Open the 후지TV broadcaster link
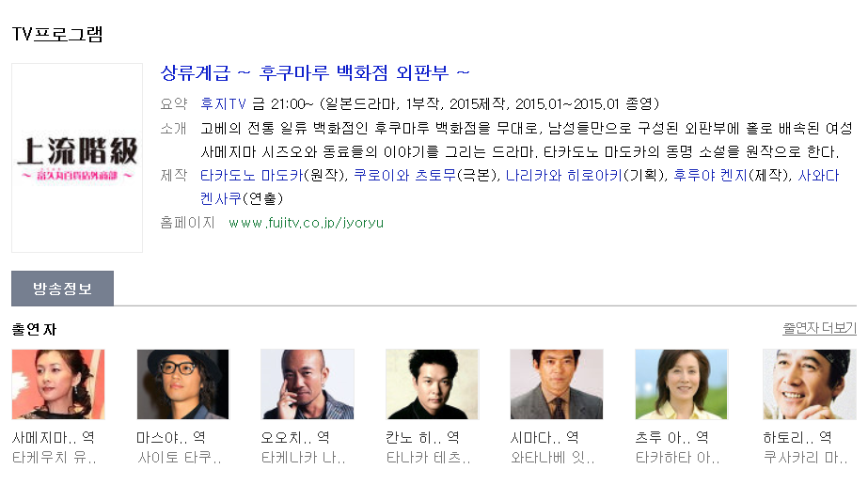 [x=223, y=104]
